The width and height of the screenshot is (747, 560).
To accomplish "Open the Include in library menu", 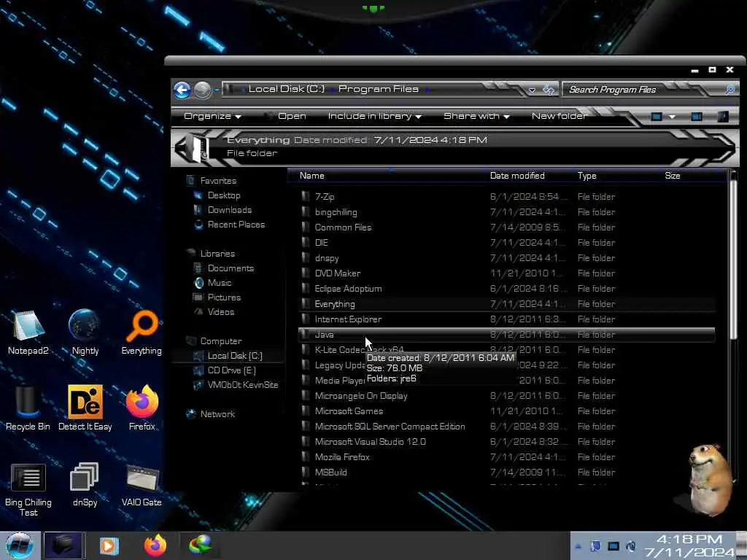I will 374,116.
